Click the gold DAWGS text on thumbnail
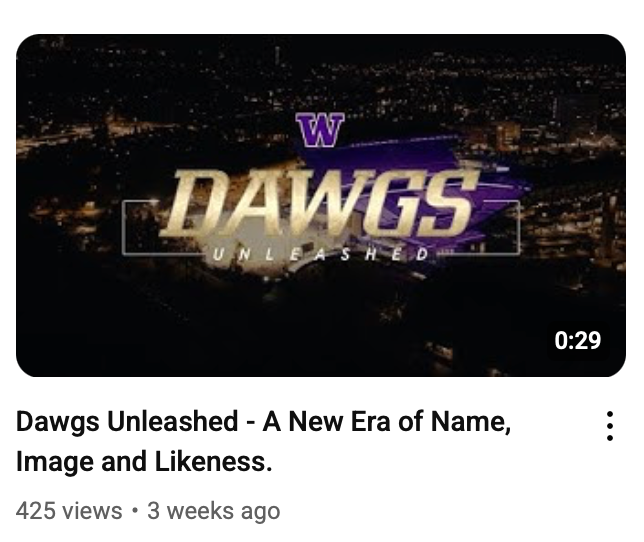Screen dimensions: 644x542 [x=318, y=203]
